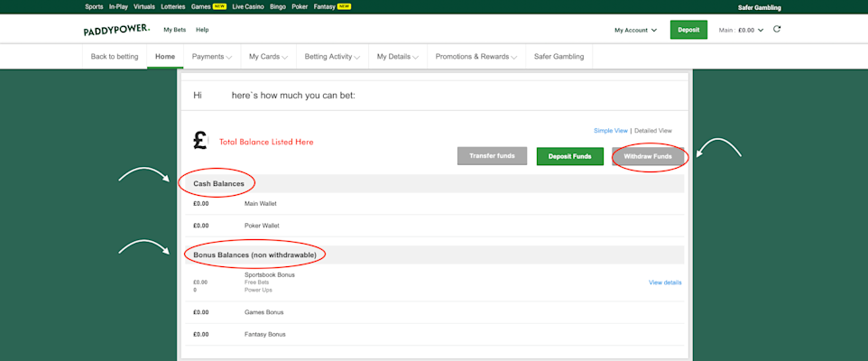This screenshot has height=361, width=868.
Task: Go Back to betting
Action: 115,57
